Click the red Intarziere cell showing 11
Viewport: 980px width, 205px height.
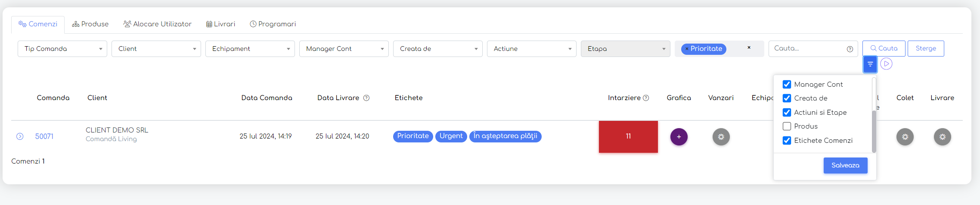(628, 136)
